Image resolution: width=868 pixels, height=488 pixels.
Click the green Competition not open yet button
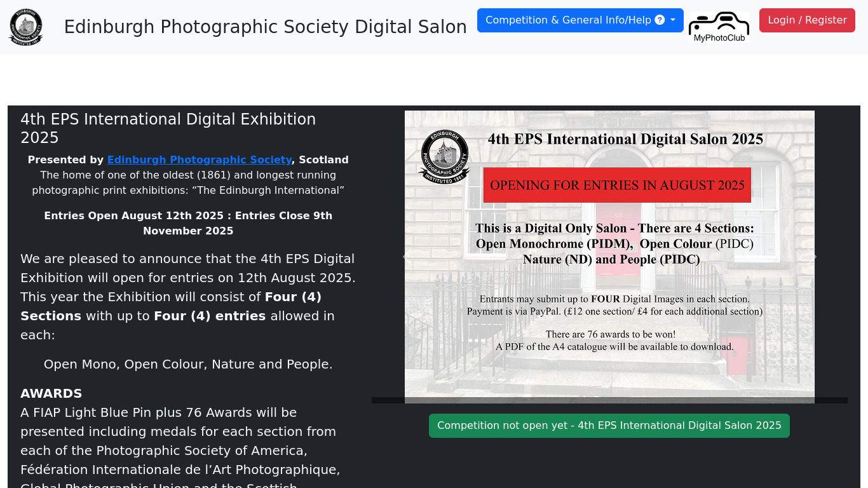(609, 426)
